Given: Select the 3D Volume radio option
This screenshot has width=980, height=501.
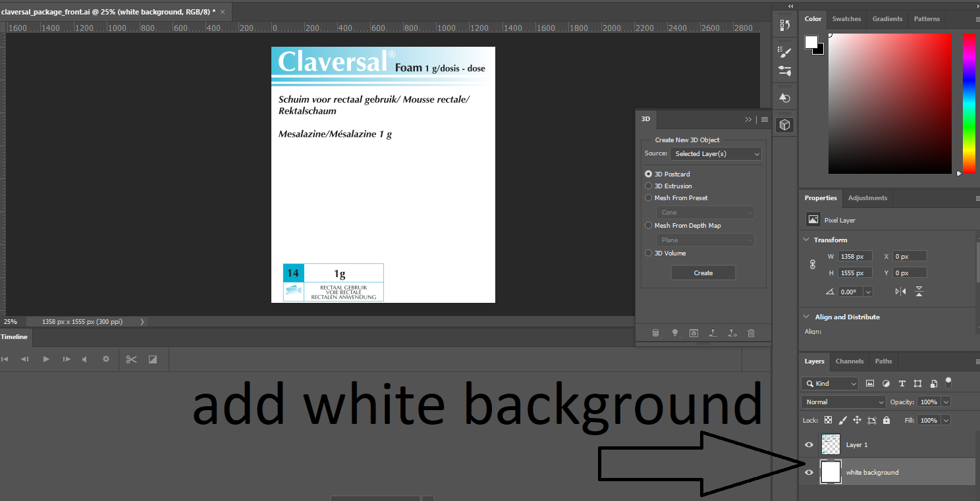Looking at the screenshot, I should coord(648,253).
